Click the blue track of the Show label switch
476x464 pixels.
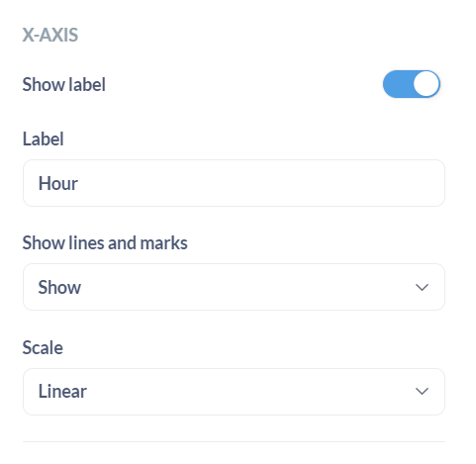click(398, 84)
